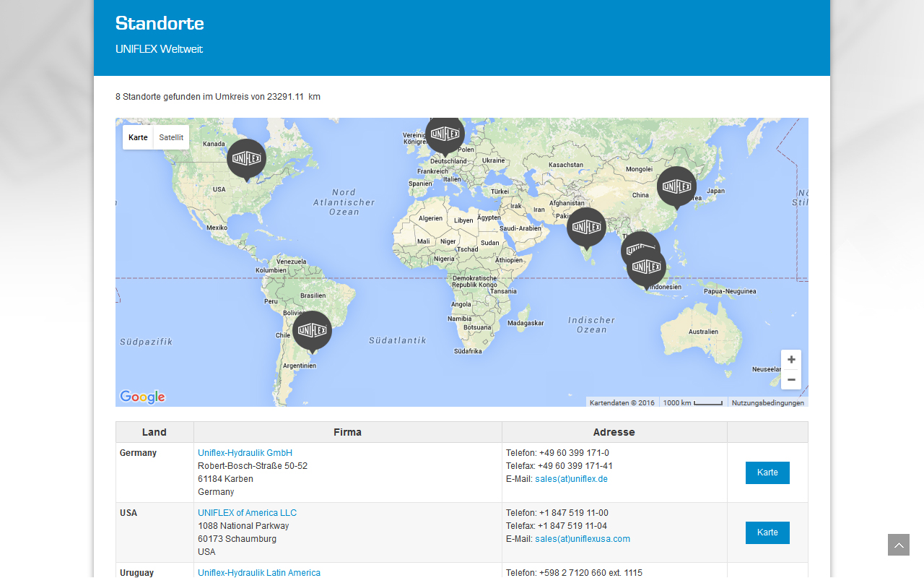Click the '8 Standorte gefunden' result text

pyautogui.click(x=218, y=96)
